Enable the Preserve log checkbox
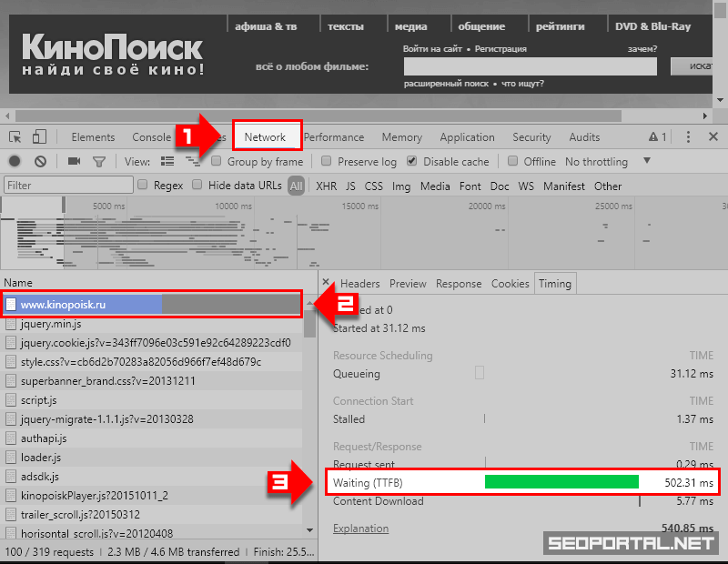 pyautogui.click(x=326, y=162)
